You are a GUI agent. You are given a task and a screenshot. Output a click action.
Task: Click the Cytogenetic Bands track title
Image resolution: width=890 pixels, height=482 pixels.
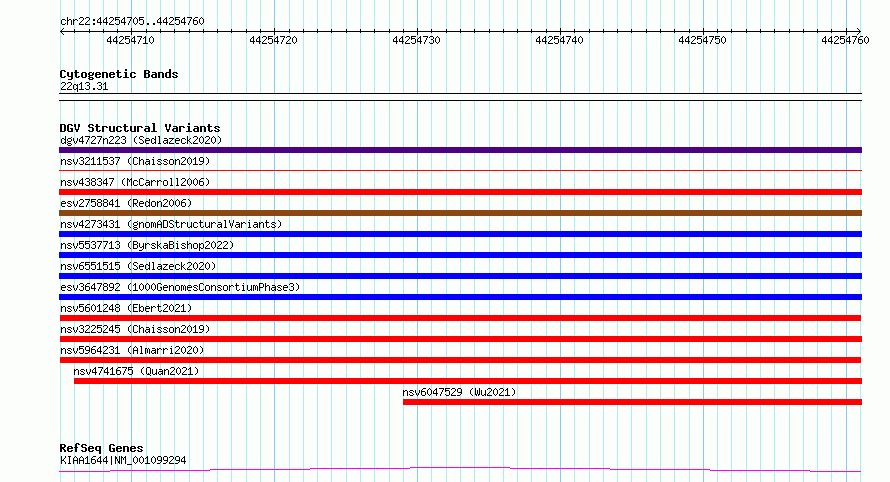119,74
